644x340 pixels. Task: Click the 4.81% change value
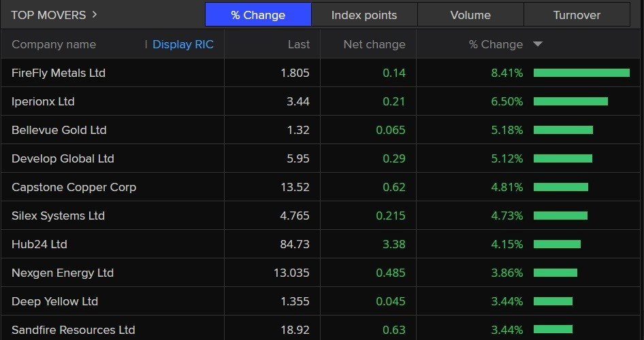pos(507,187)
